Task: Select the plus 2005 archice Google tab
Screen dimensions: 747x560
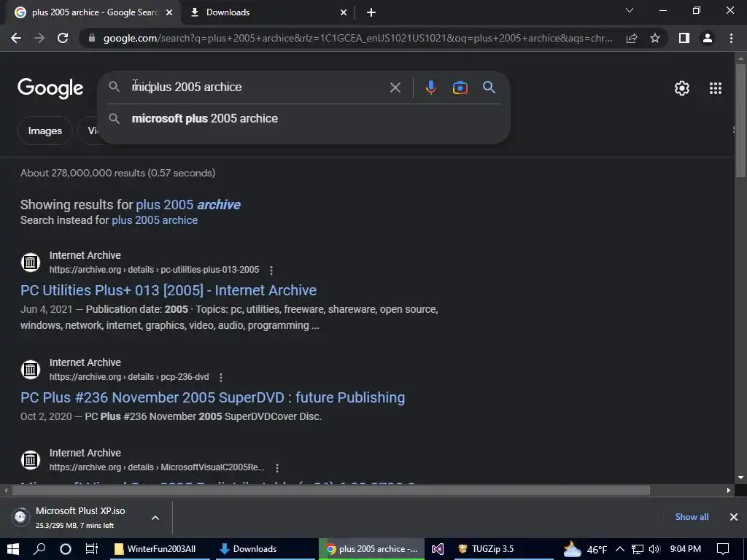Action: [x=93, y=12]
